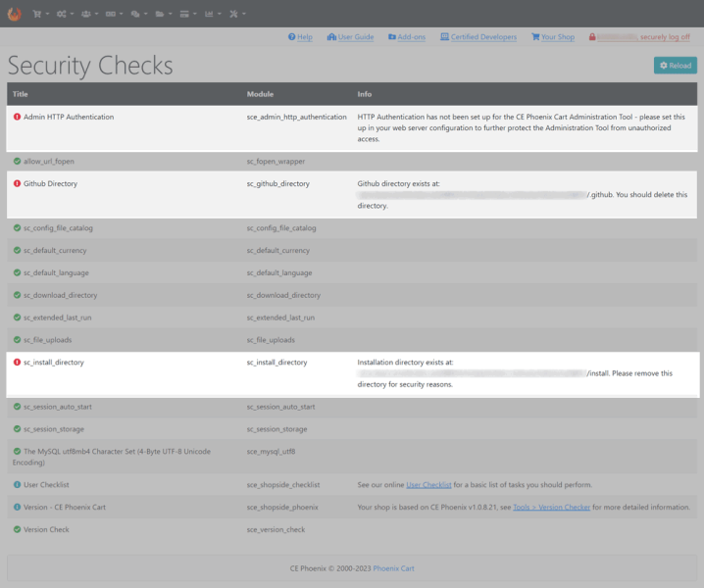Screen dimensions: 704x588
Task: Click the green check icon for sc_extended_last_run title
Action: tap(17, 318)
